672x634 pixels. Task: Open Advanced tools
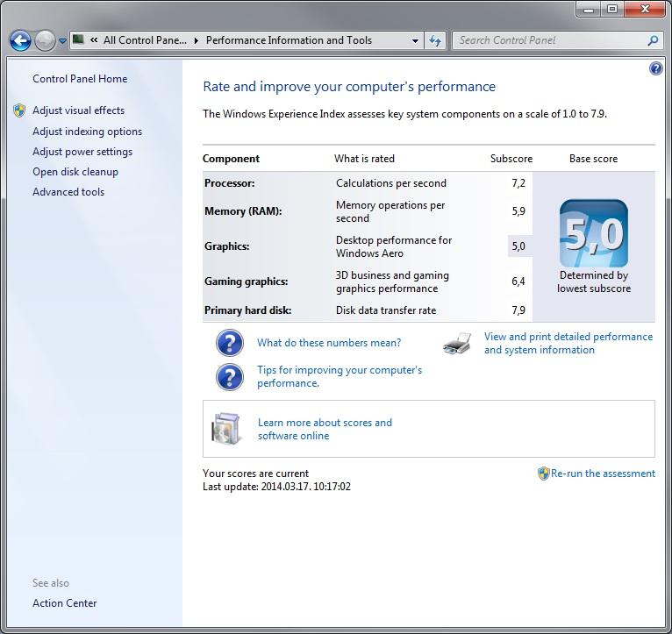tap(68, 192)
